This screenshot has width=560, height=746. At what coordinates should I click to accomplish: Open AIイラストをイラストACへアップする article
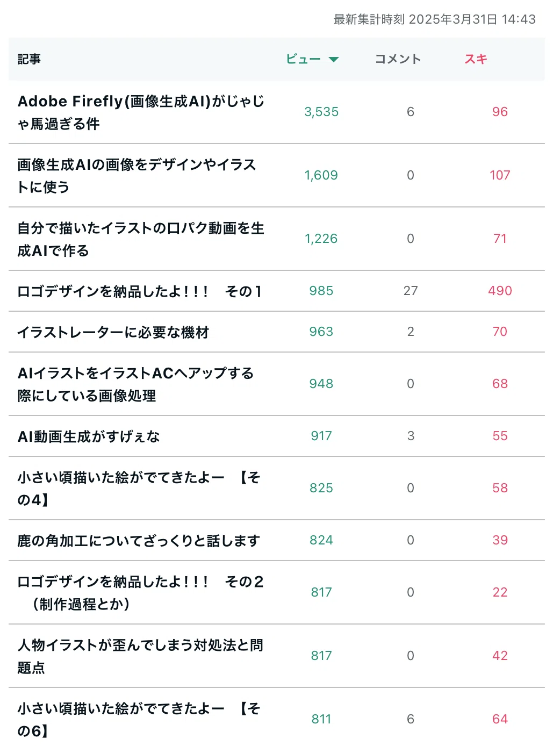click(135, 384)
